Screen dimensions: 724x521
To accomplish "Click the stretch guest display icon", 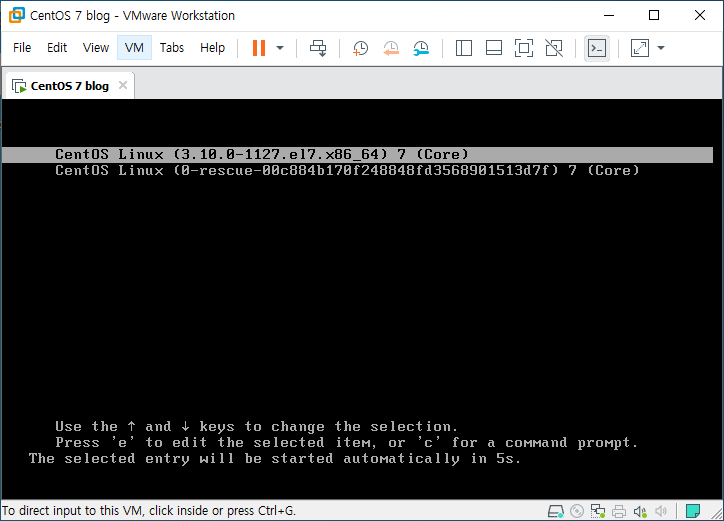I will click(x=640, y=48).
